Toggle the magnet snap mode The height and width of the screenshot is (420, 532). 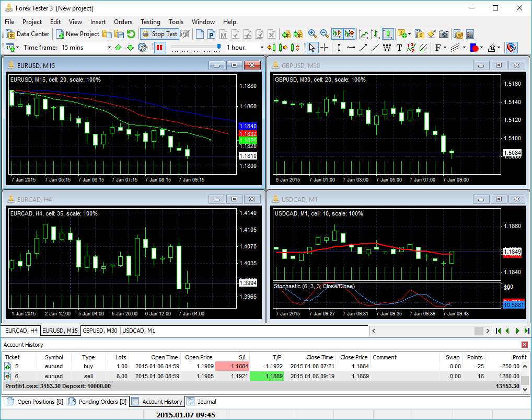tap(511, 48)
